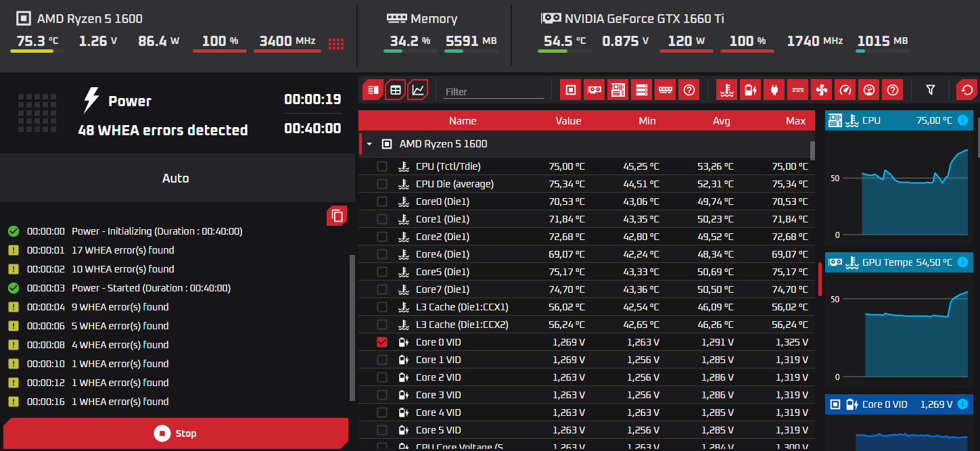
Task: Click the Power test title
Action: [x=130, y=101]
